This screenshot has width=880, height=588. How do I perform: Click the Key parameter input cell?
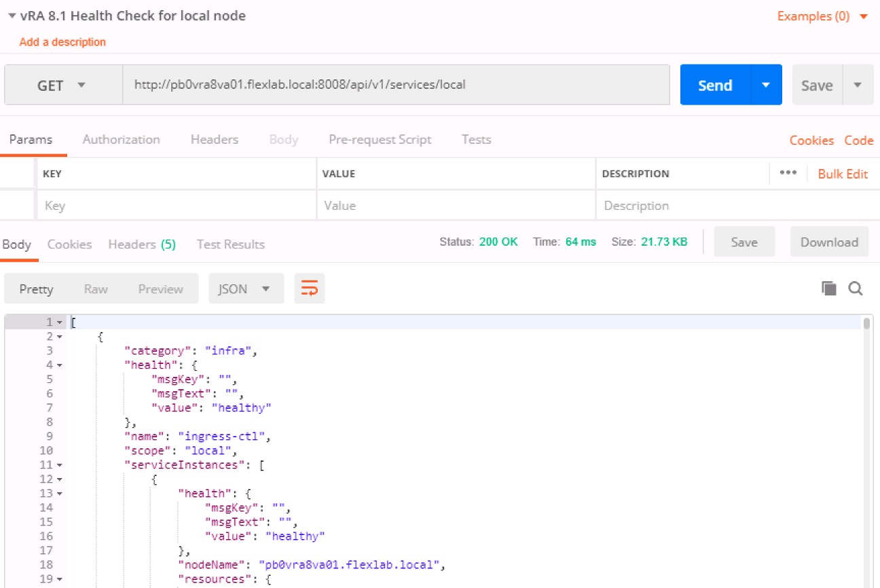[x=177, y=206]
